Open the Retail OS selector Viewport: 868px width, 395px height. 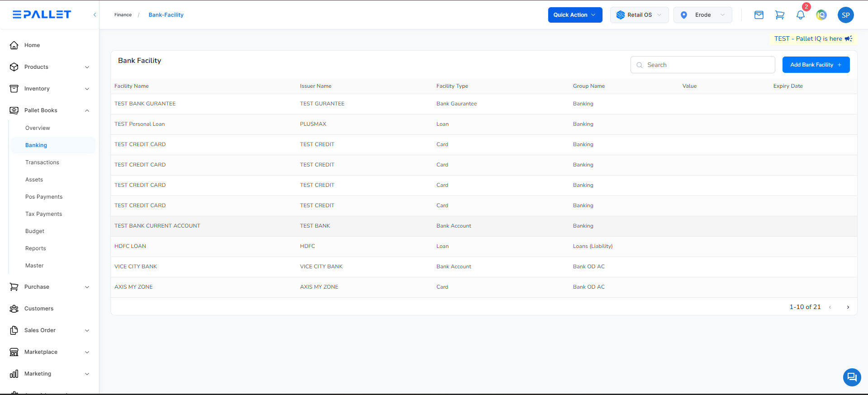tap(639, 15)
